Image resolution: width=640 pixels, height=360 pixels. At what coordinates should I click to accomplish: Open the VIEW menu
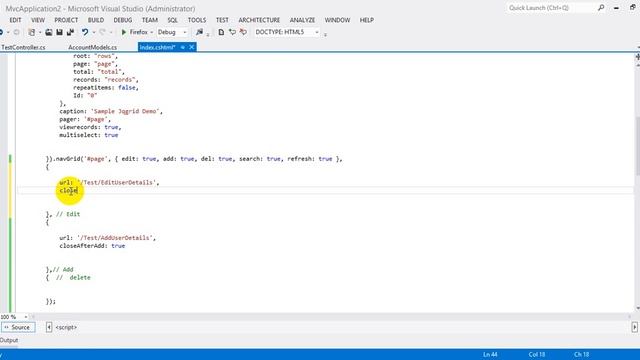click(38, 20)
